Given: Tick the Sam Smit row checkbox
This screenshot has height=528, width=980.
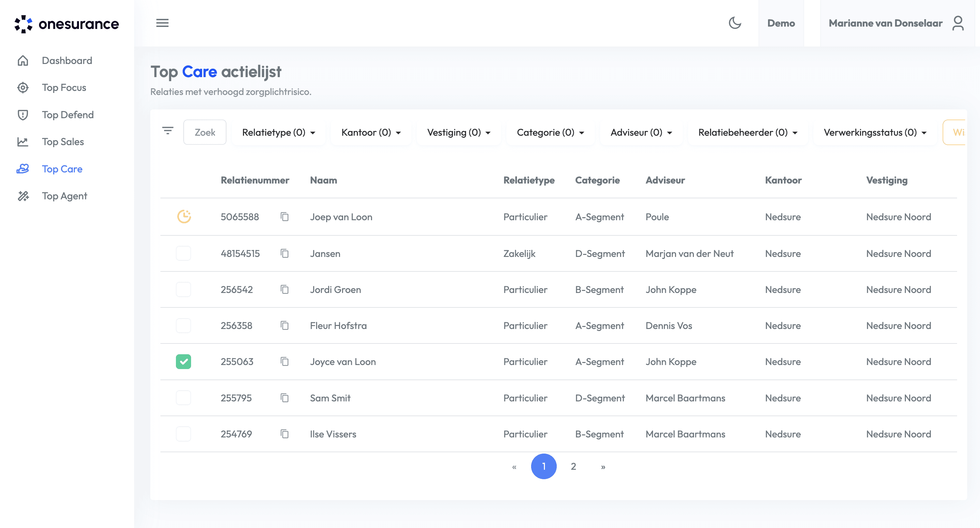Looking at the screenshot, I should [183, 398].
